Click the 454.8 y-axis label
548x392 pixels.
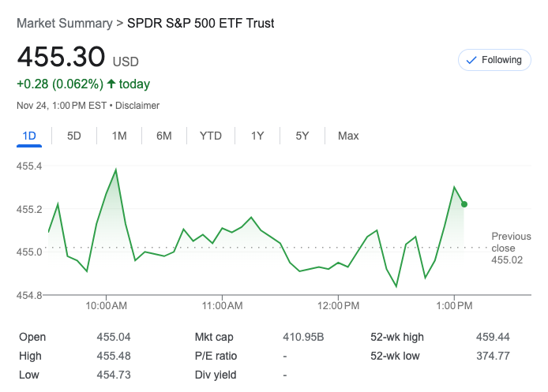tap(29, 296)
